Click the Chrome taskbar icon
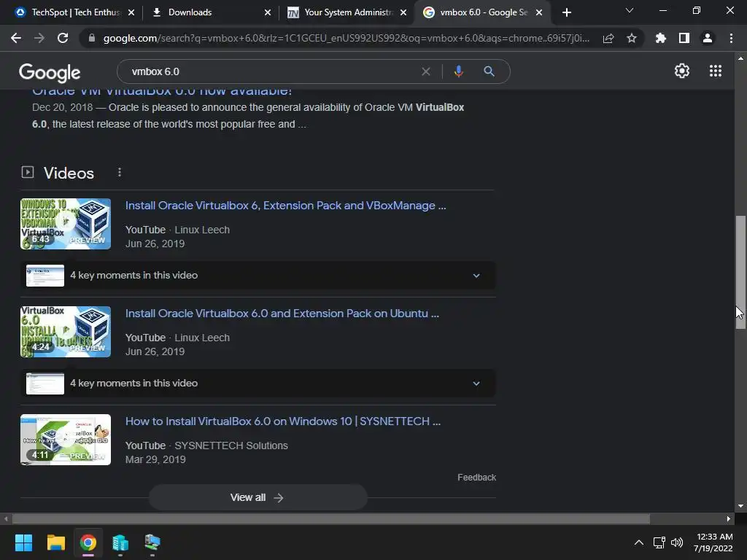747x560 pixels. pyautogui.click(x=88, y=542)
